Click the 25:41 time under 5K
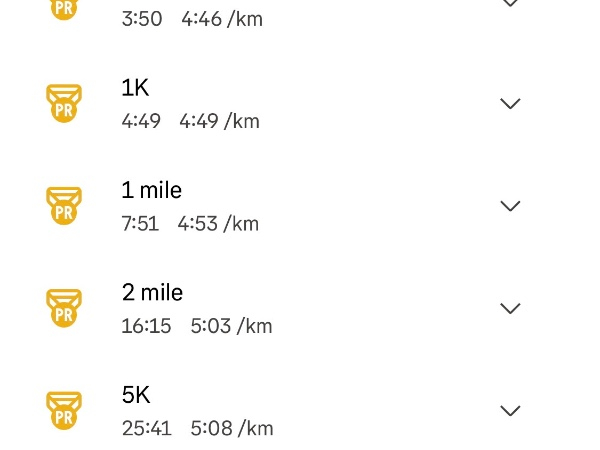Viewport: 600px width, 450px height. (x=146, y=428)
